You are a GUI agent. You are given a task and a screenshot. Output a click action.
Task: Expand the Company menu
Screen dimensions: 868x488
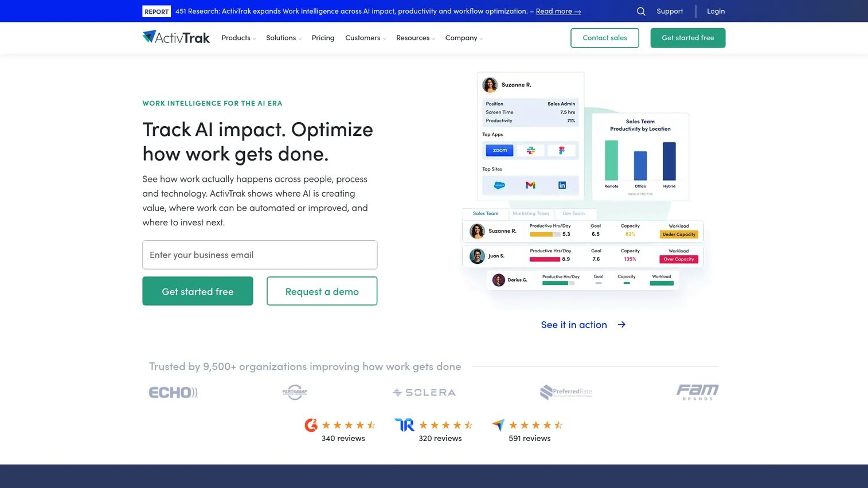[464, 38]
